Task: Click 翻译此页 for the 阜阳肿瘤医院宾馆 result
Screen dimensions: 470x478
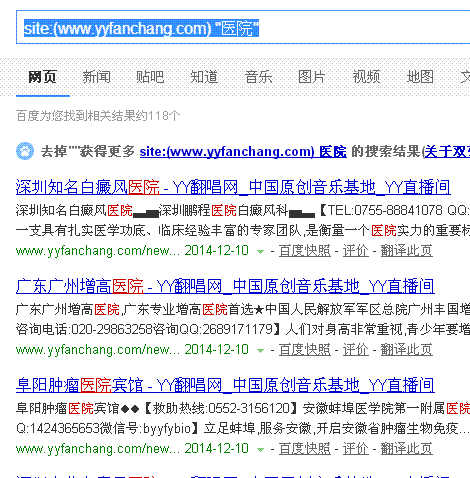Action: (x=407, y=449)
